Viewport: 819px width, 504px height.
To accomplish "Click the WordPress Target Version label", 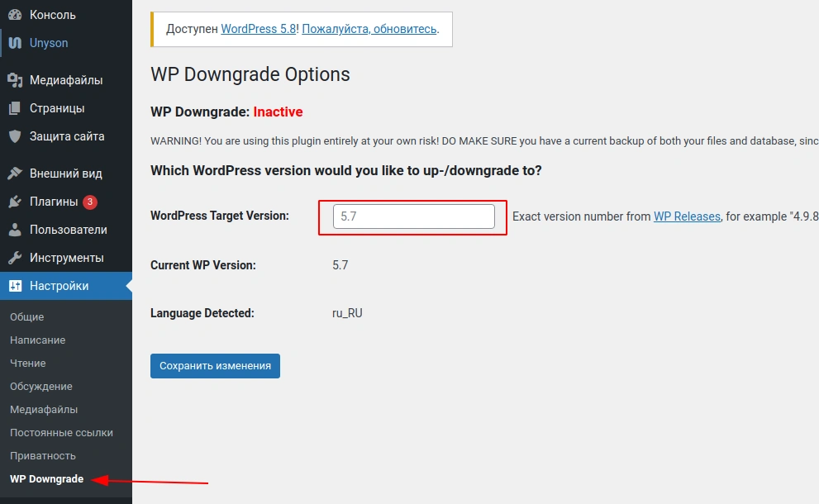I will click(x=220, y=216).
